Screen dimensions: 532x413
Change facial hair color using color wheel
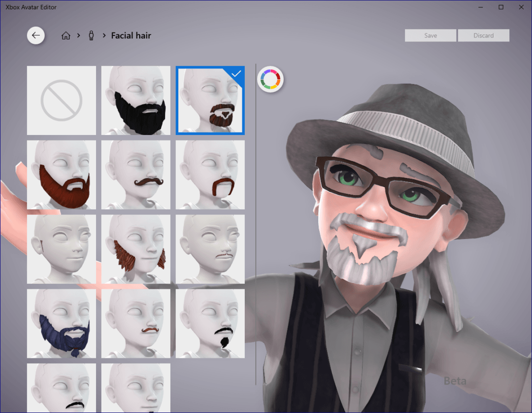point(270,78)
